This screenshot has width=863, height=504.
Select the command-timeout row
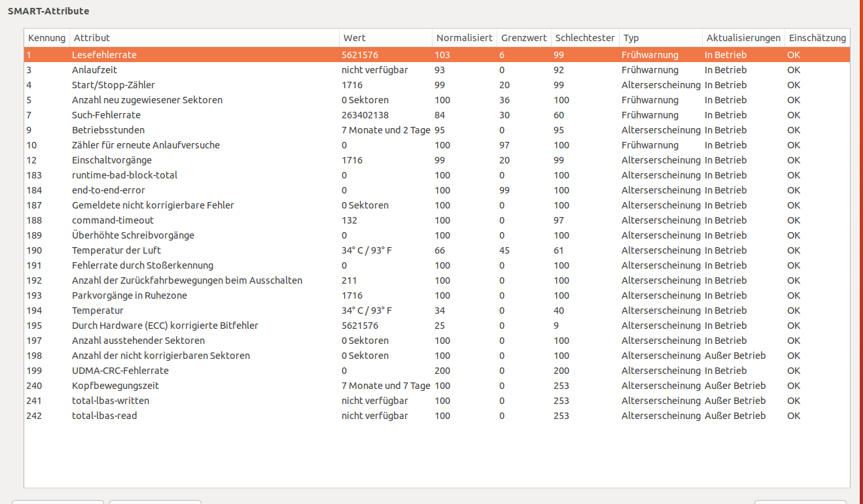pyautogui.click(x=437, y=220)
